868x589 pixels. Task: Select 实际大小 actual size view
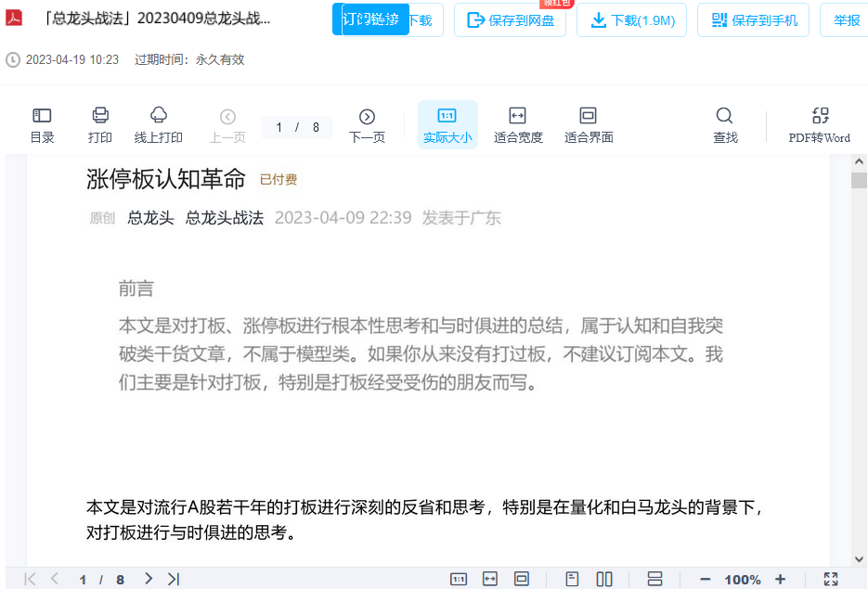(447, 125)
